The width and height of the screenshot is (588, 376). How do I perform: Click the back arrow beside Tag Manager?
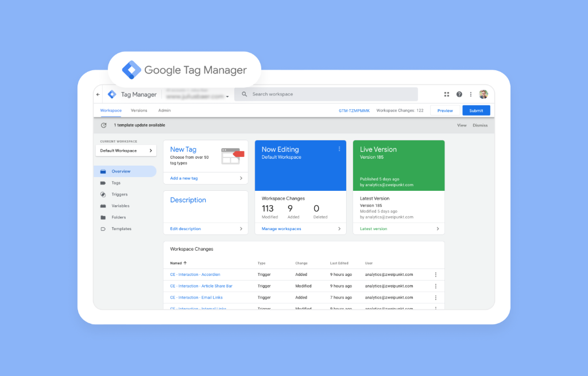coord(98,95)
